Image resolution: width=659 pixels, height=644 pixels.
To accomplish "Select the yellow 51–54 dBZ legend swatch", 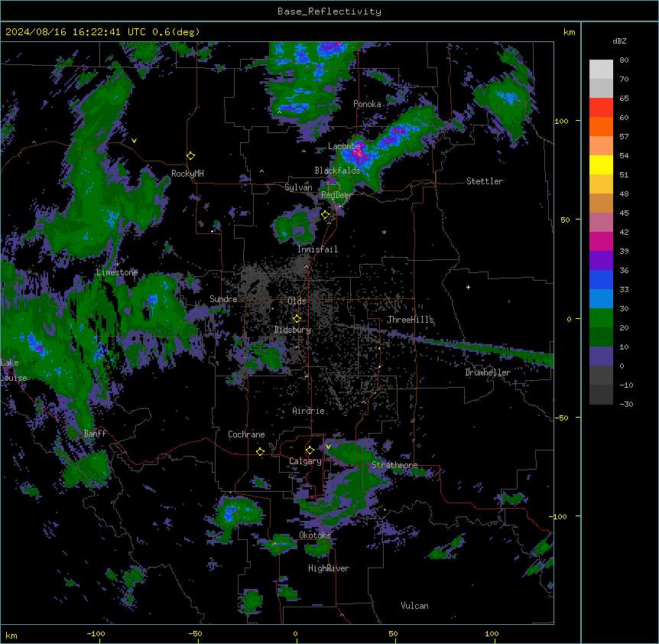I will click(x=601, y=164).
